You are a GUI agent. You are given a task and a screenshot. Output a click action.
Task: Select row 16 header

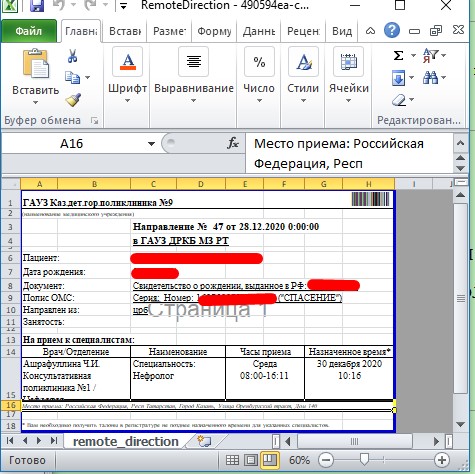(11, 405)
